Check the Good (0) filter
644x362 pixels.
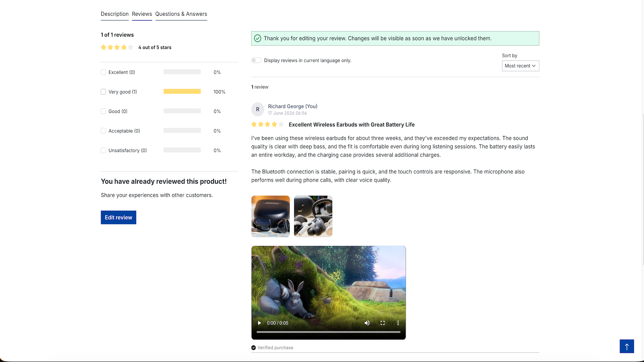[x=103, y=111]
